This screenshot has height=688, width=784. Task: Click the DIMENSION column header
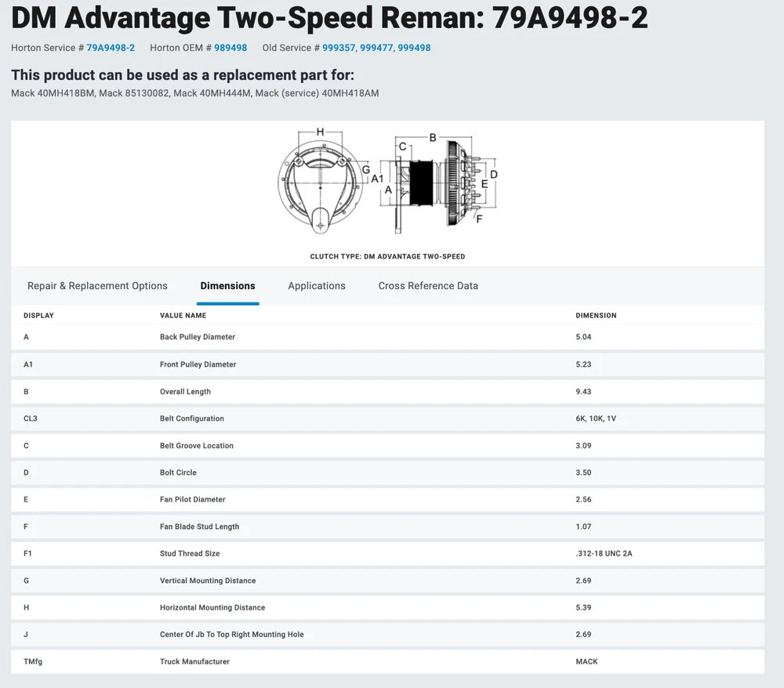point(596,316)
